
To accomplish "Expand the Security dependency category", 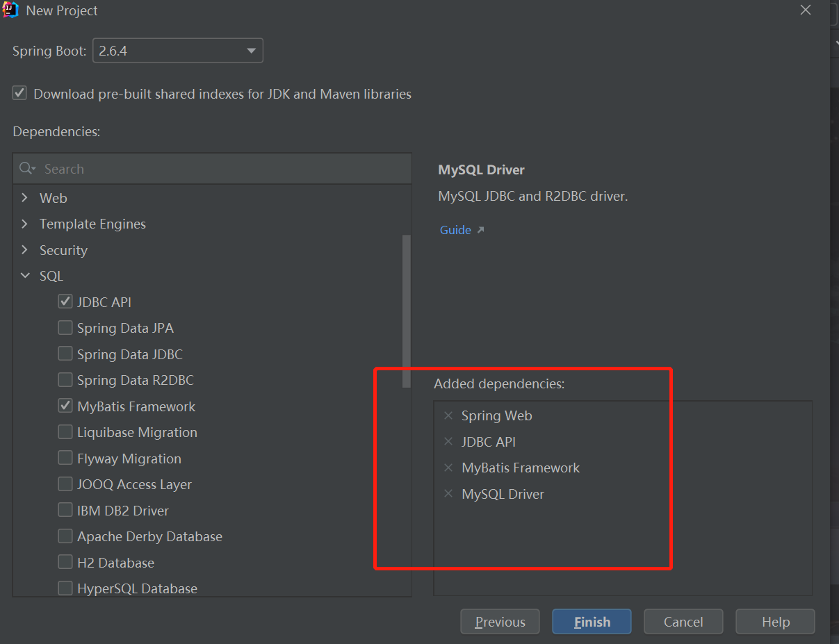I will (x=25, y=250).
